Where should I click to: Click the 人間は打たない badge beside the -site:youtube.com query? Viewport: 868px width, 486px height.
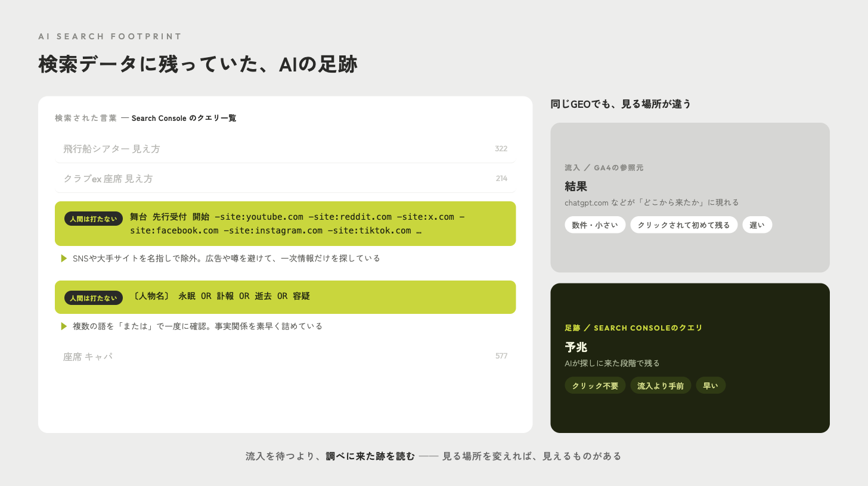point(94,219)
